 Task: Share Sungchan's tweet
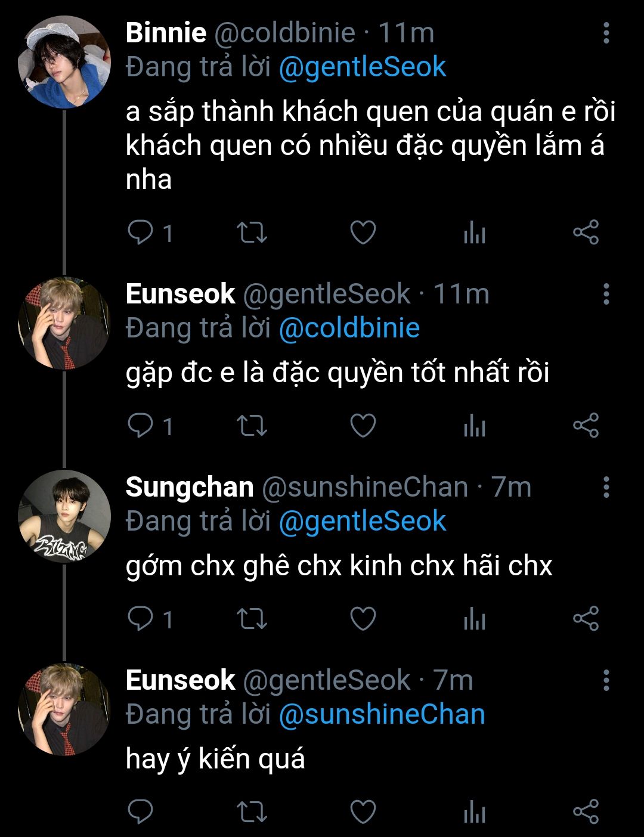pos(586,619)
